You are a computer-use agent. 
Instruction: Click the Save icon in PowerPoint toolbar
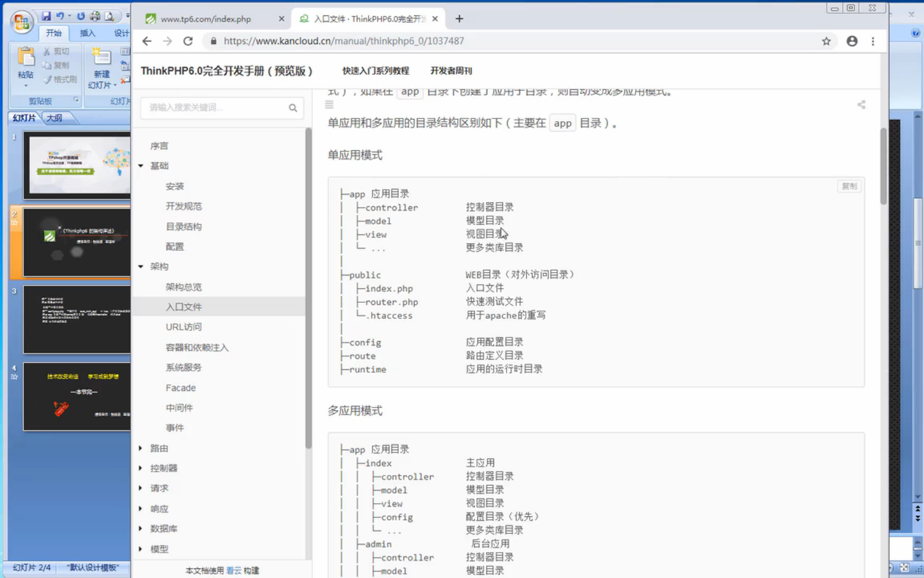click(x=46, y=16)
